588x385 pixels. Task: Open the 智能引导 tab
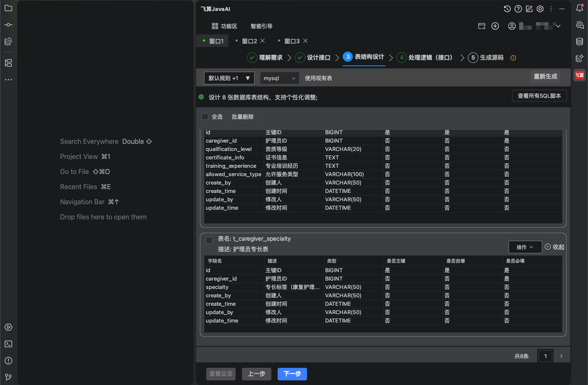click(x=261, y=26)
